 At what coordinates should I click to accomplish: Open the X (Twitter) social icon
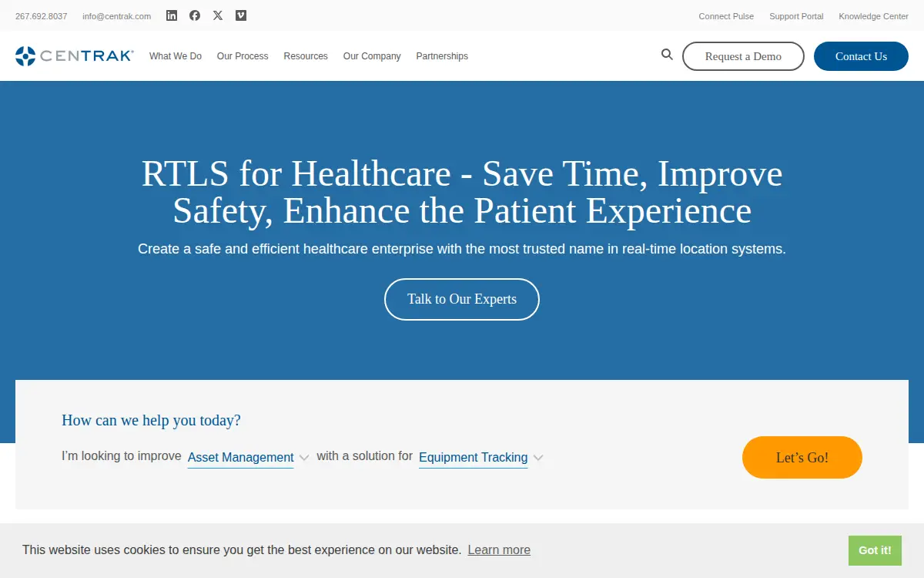point(218,15)
